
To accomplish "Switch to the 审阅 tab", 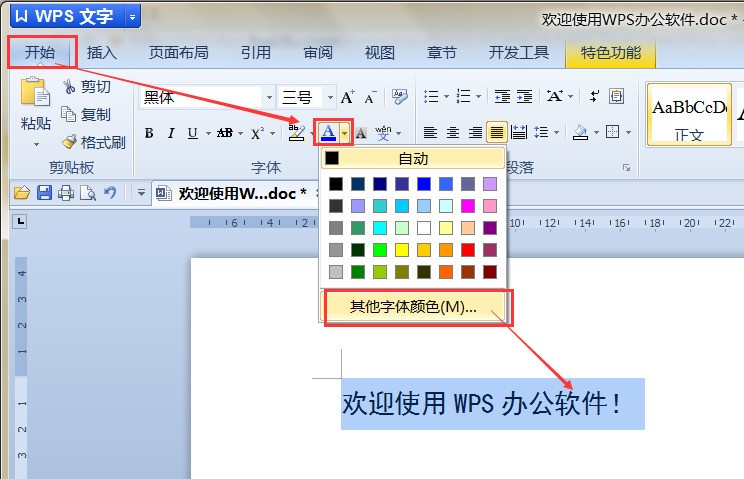I will (317, 52).
